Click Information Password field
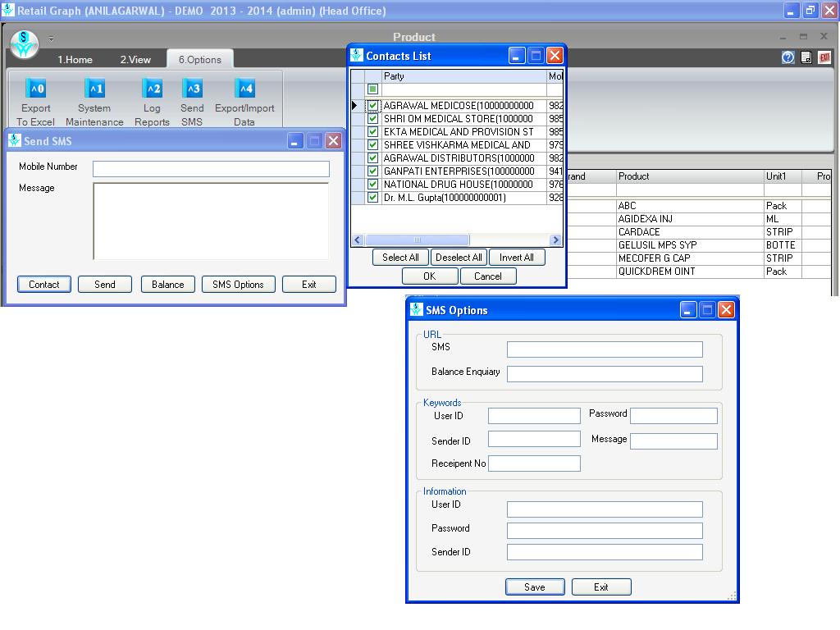840x630 pixels. (605, 531)
